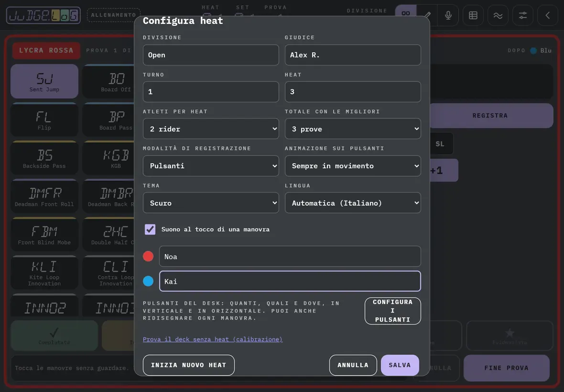Click the SL button
Viewport: 564px width, 392px height.
tap(441, 144)
